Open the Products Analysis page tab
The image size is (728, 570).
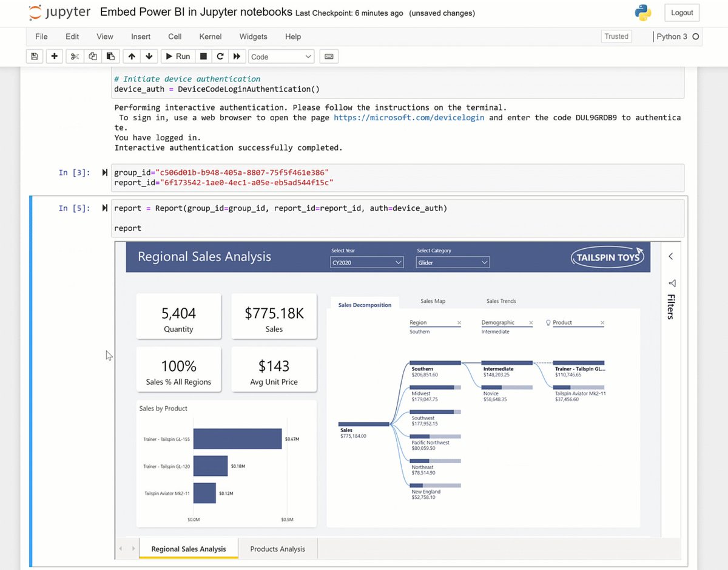[x=277, y=549]
